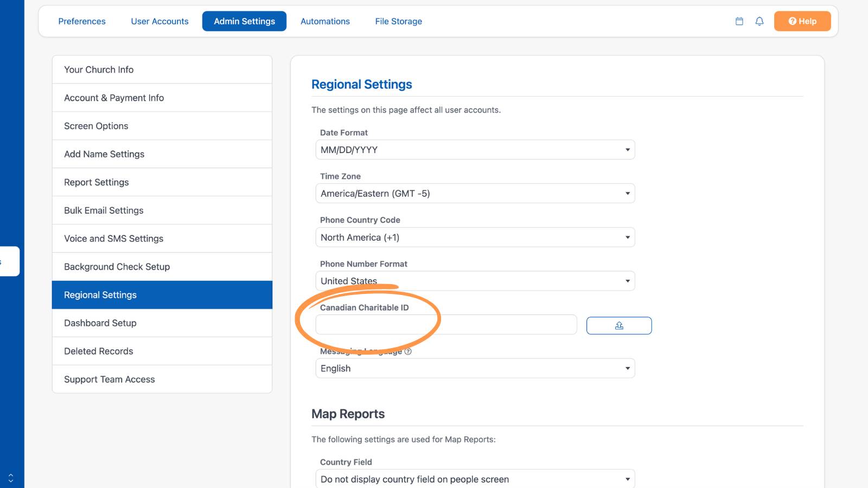Expand the Country Field dropdown
This screenshot has height=488, width=868.
click(475, 479)
